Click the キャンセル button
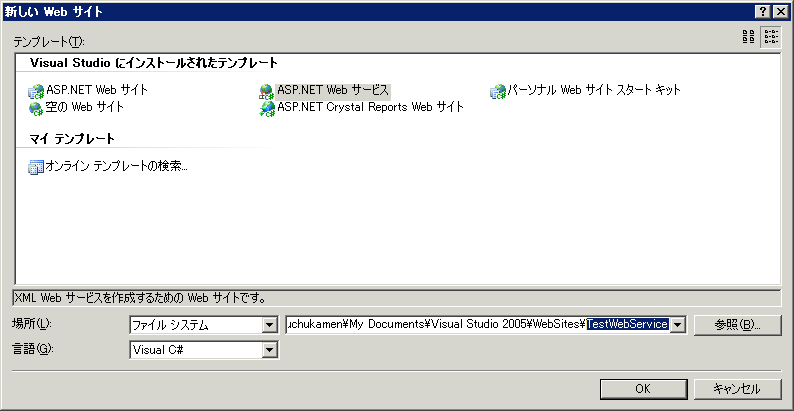The height and width of the screenshot is (411, 794). click(737, 389)
